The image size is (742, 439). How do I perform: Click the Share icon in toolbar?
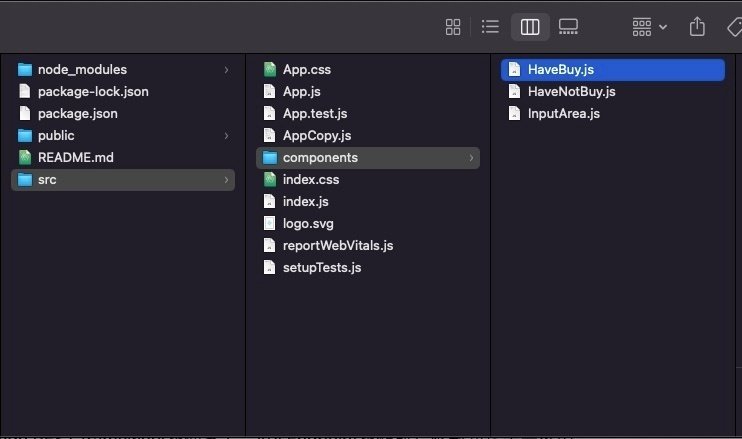[x=697, y=26]
